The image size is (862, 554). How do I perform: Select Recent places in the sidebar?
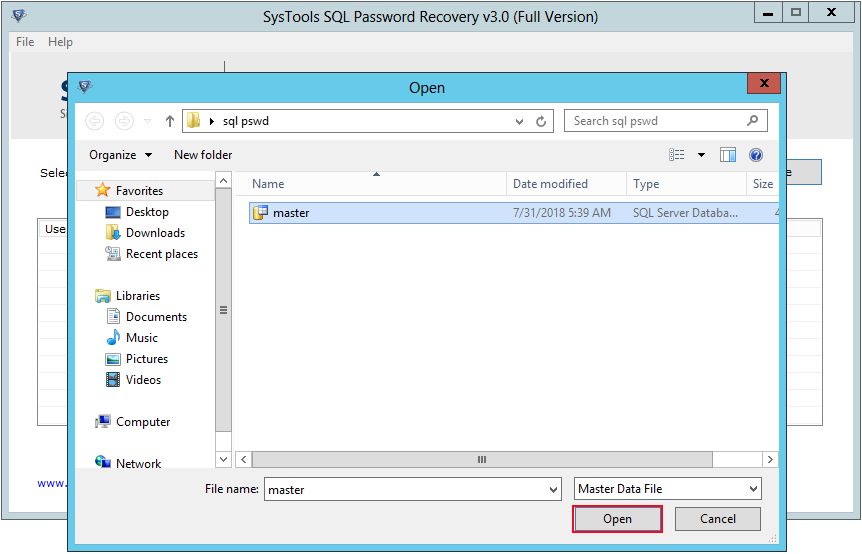(162, 254)
